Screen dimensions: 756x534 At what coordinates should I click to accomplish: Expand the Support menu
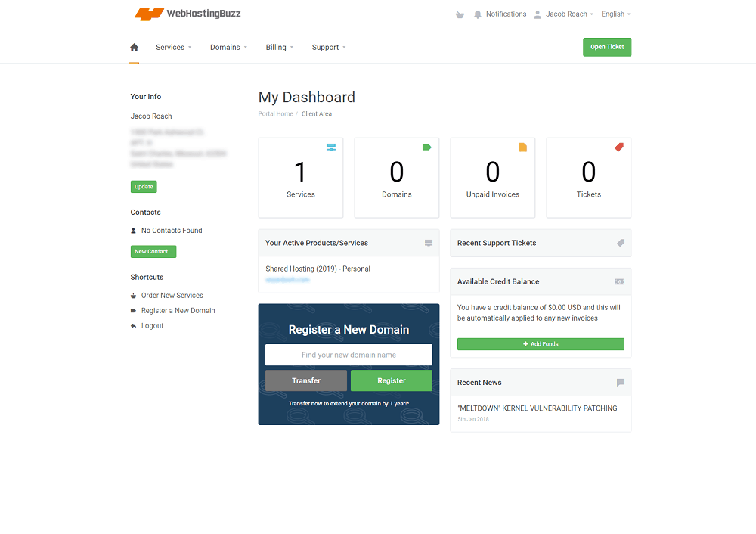tap(329, 48)
